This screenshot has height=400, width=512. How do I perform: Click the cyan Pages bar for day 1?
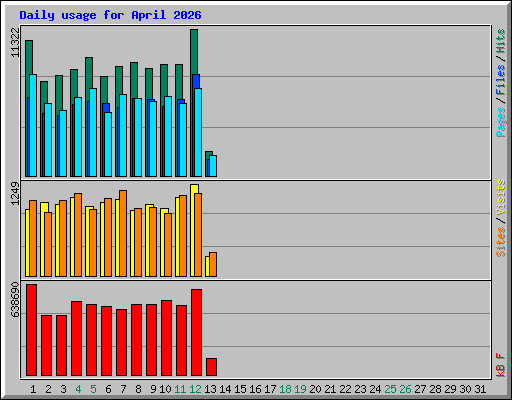33,125
